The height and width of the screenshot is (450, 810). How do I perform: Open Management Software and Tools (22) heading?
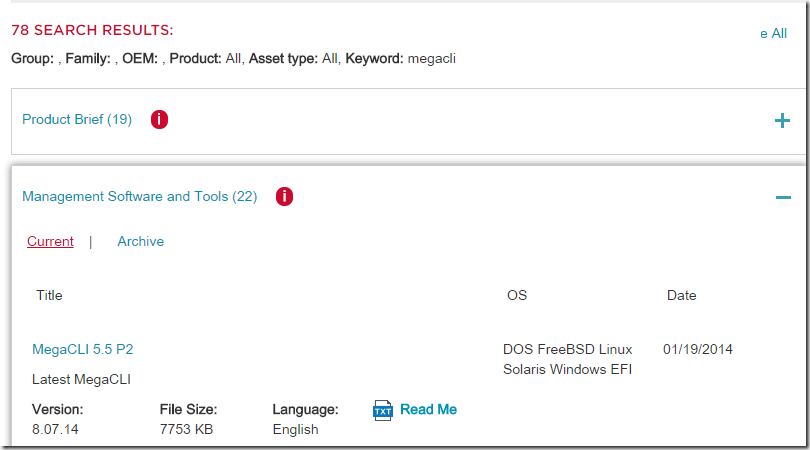coord(139,196)
